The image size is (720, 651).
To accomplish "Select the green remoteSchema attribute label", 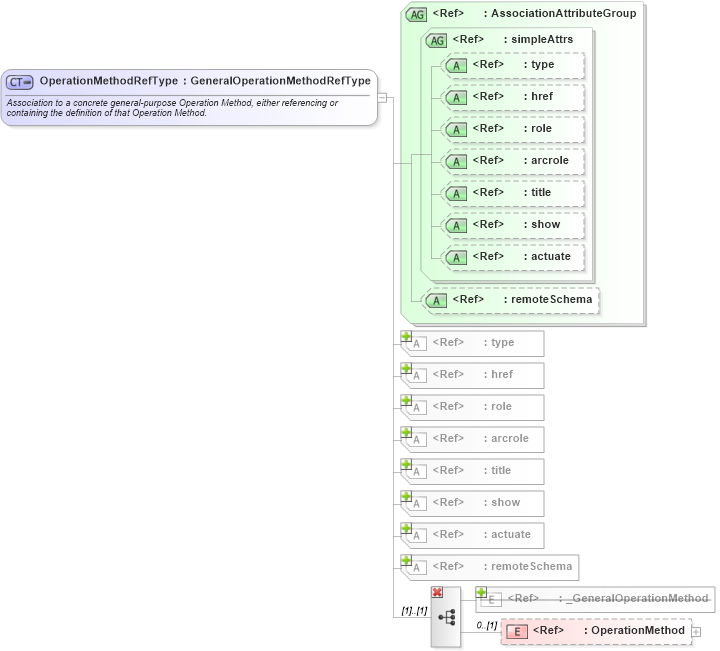I will 551,299.
